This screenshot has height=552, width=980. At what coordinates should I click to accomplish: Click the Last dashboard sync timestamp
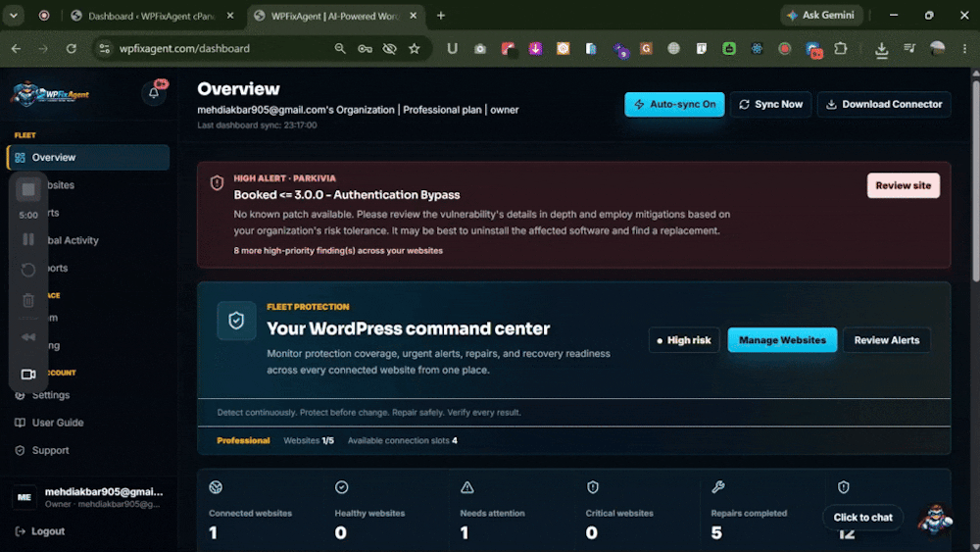[257, 125]
